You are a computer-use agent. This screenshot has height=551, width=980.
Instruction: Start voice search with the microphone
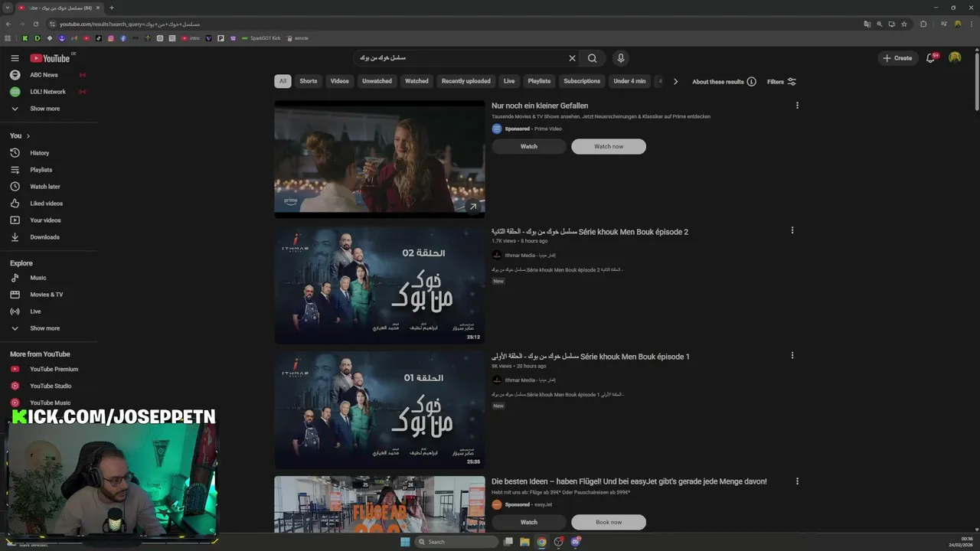[x=621, y=58]
